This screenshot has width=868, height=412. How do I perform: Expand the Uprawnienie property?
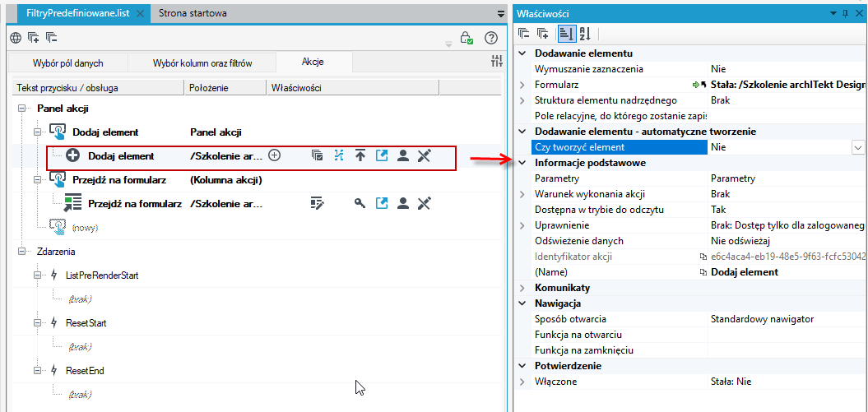[x=522, y=225]
